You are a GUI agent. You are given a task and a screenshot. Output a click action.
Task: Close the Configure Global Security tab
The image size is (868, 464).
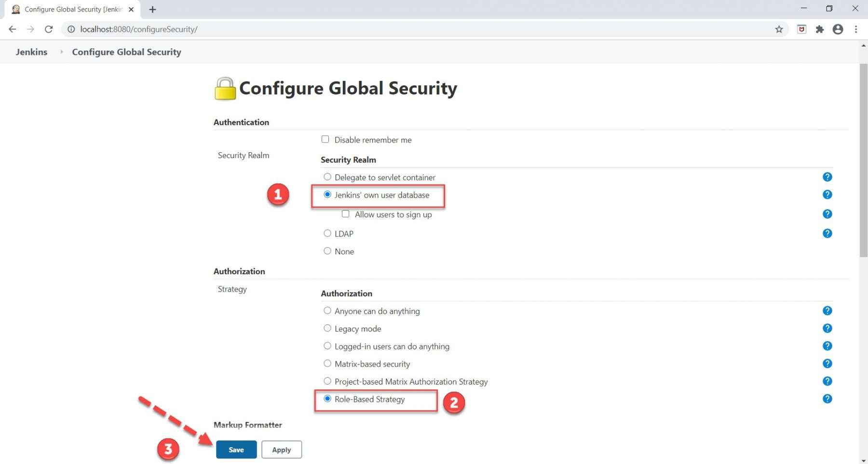[131, 10]
